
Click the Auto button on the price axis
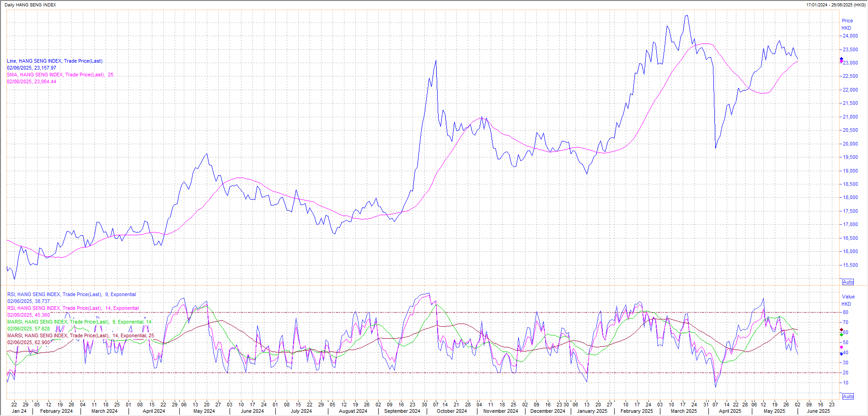[848, 282]
